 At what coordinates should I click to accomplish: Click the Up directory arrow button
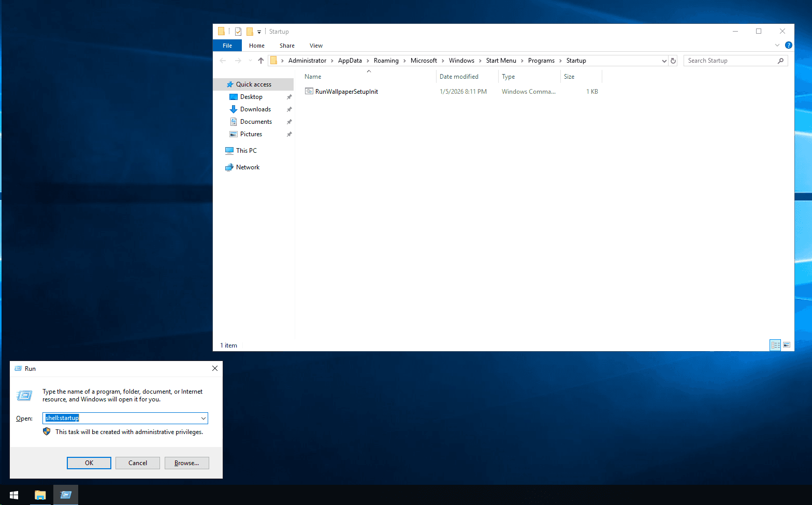(x=260, y=61)
